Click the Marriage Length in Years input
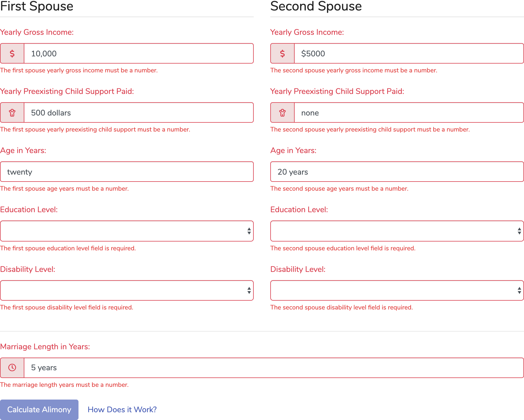Image resolution: width=524 pixels, height=420 pixels. [274, 368]
